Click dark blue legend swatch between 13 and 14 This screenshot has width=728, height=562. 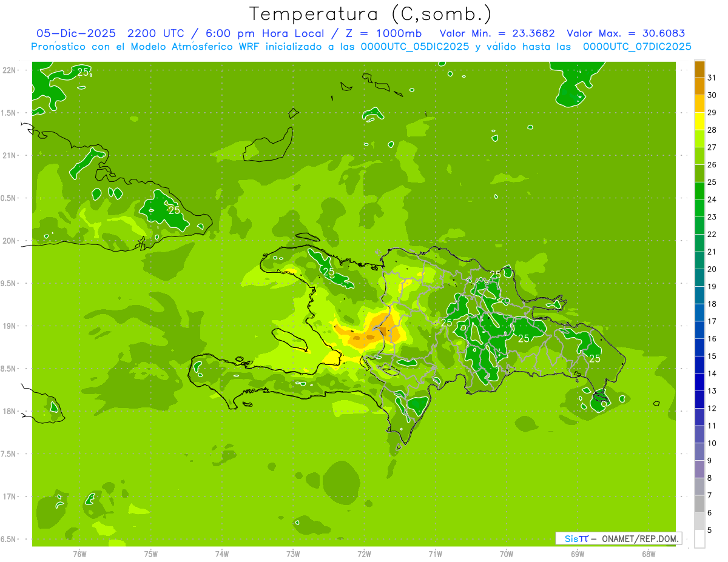click(699, 383)
